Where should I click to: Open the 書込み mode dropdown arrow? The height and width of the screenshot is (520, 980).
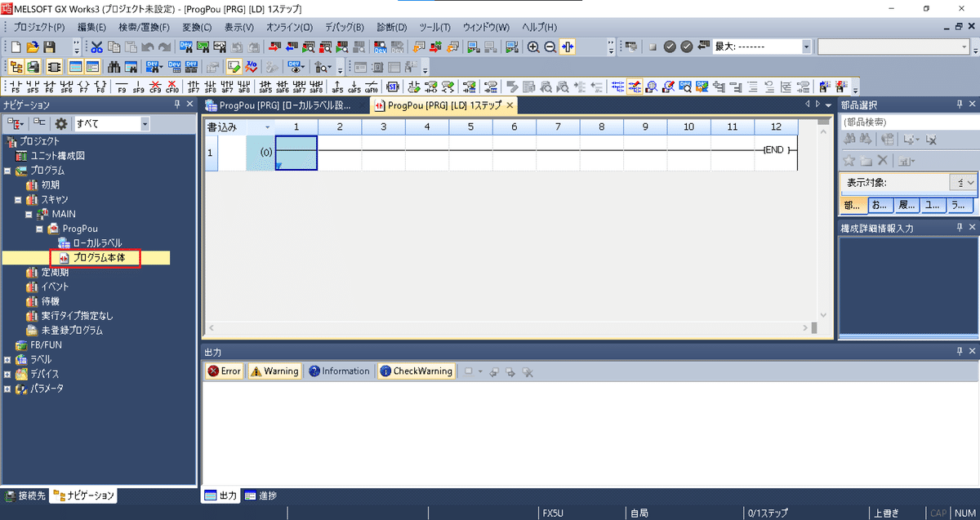point(267,127)
